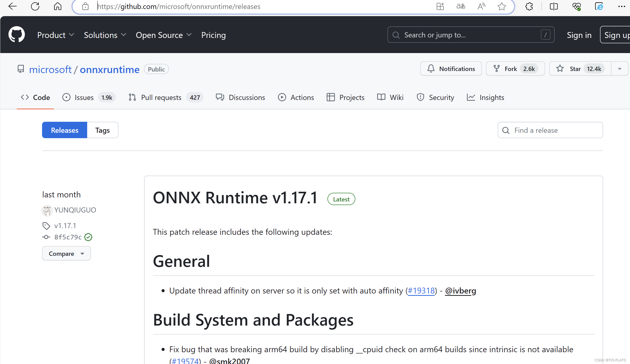Switch to the Code tab
The image size is (630, 364).
click(35, 97)
